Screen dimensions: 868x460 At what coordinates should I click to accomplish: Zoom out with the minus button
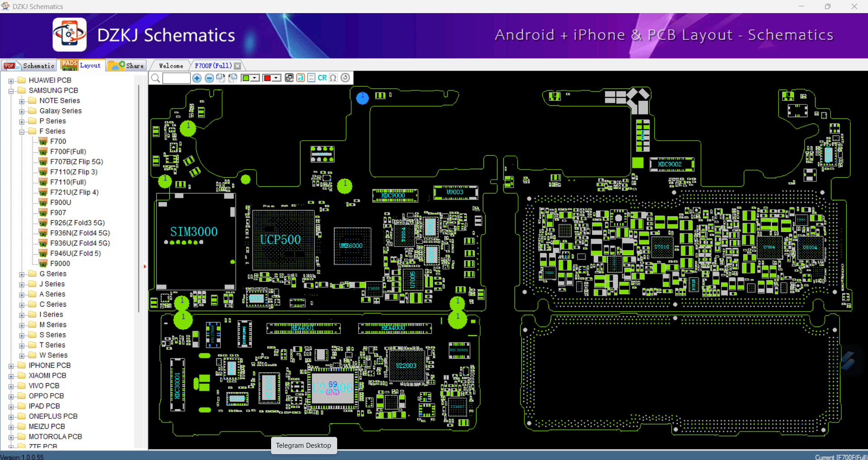209,78
